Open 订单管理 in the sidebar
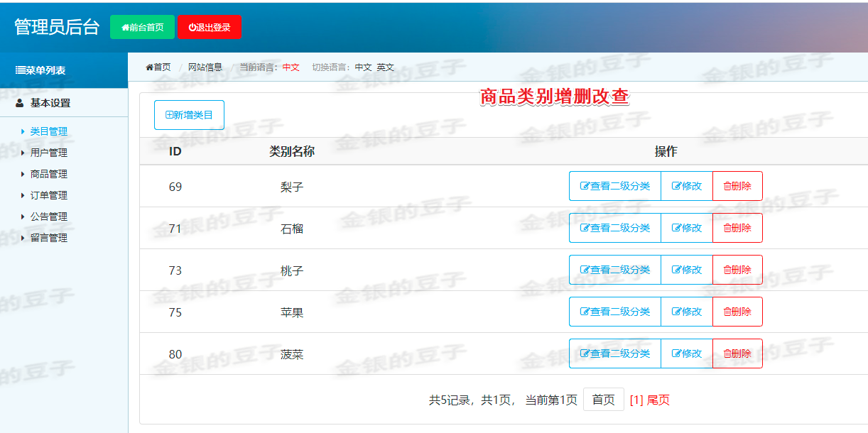Image resolution: width=868 pixels, height=433 pixels. coord(49,195)
